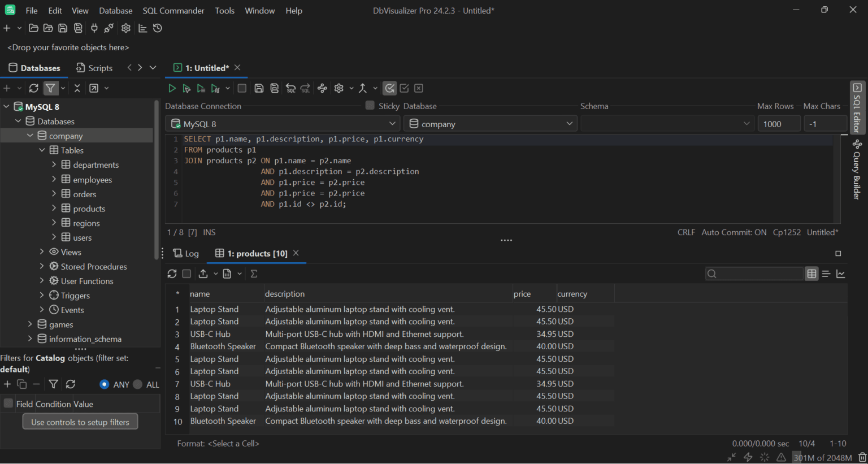Reload the result grid with the refresh icon
This screenshot has height=464, width=868.
tap(172, 274)
